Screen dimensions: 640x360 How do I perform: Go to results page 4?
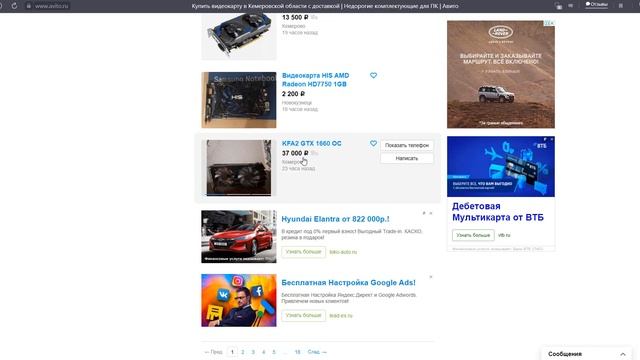coord(264,352)
